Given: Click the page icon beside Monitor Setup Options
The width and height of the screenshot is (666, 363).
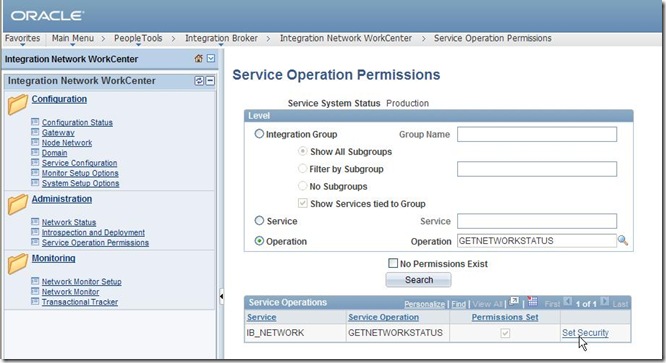Looking at the screenshot, I should (x=35, y=173).
